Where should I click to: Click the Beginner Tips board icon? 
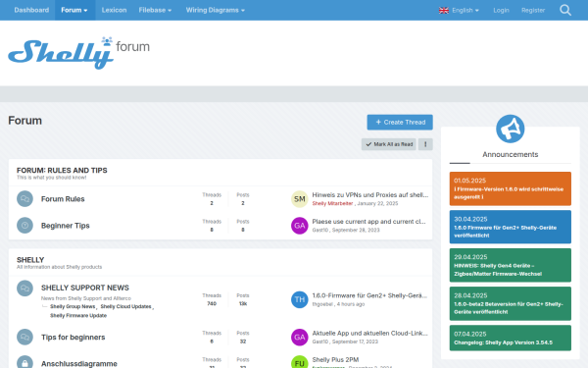click(24, 226)
